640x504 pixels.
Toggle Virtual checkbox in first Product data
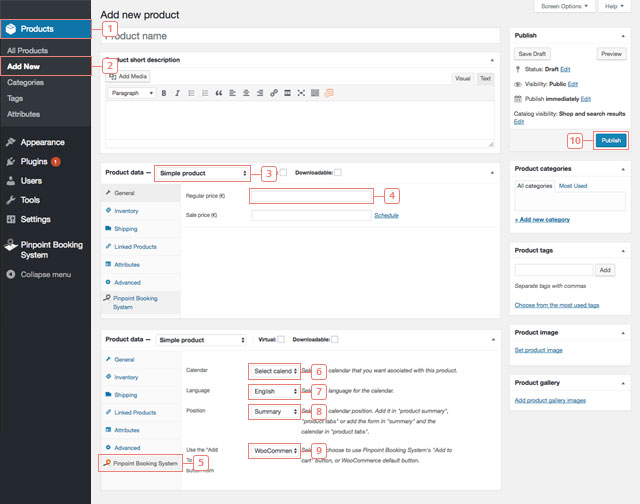[x=283, y=173]
